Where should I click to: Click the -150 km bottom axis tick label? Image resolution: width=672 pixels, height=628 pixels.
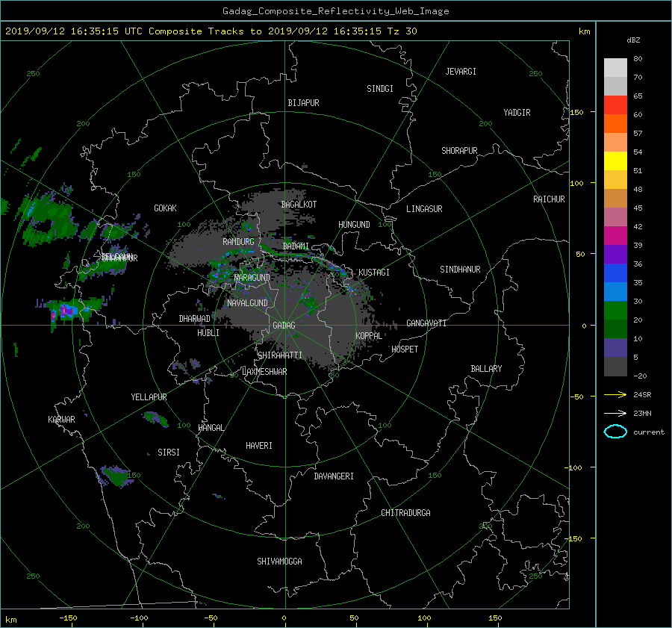(68, 618)
